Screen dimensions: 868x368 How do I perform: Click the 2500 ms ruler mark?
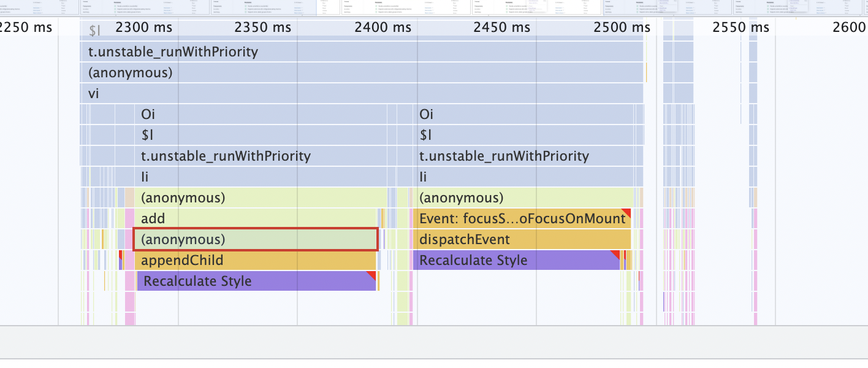point(622,28)
